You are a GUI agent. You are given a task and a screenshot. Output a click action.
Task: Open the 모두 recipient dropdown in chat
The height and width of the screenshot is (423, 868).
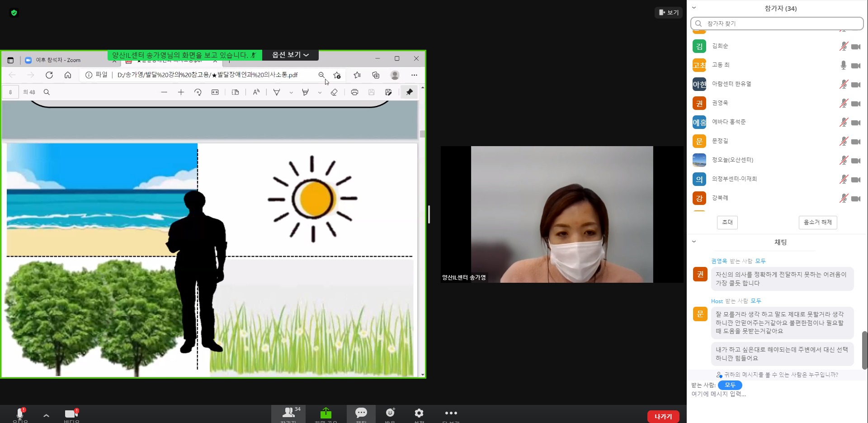coord(730,385)
